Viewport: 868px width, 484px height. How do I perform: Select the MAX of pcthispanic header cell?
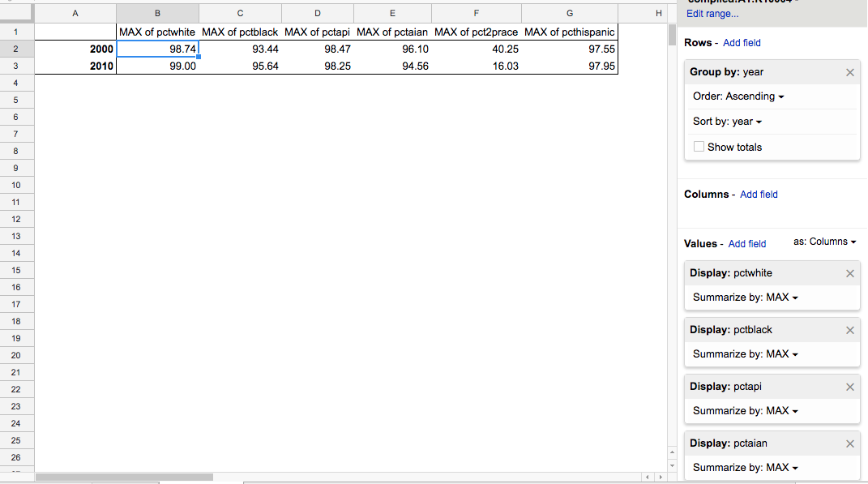point(570,32)
